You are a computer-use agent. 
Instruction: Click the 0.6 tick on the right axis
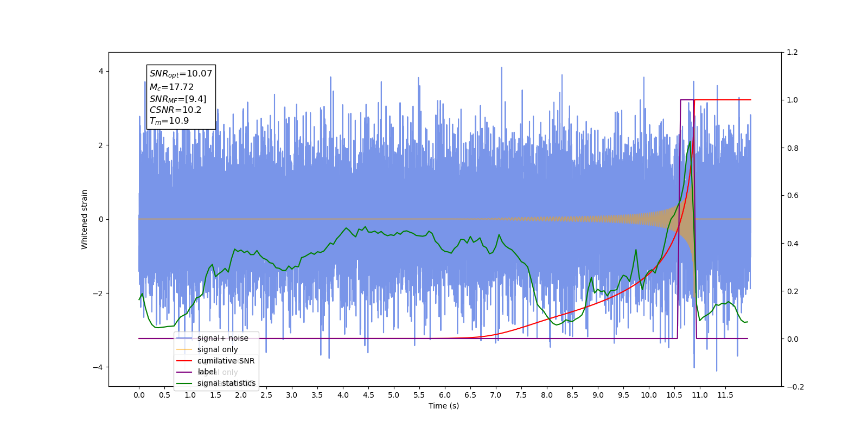coord(792,196)
